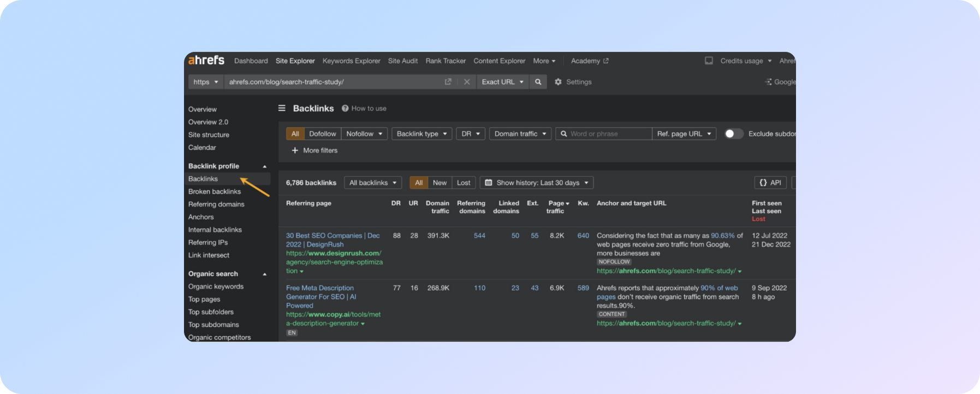This screenshot has width=980, height=394.
Task: Click the 640 keywords value
Action: (583, 236)
